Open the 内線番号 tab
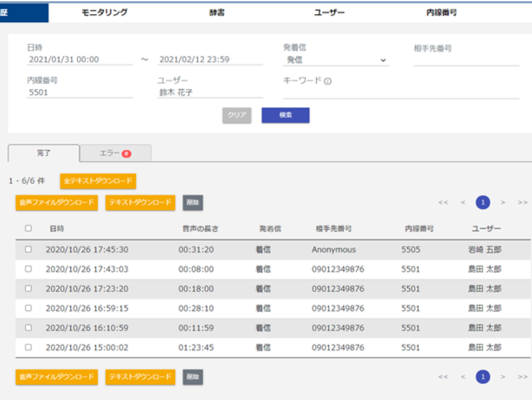The height and width of the screenshot is (400, 532). 442,13
